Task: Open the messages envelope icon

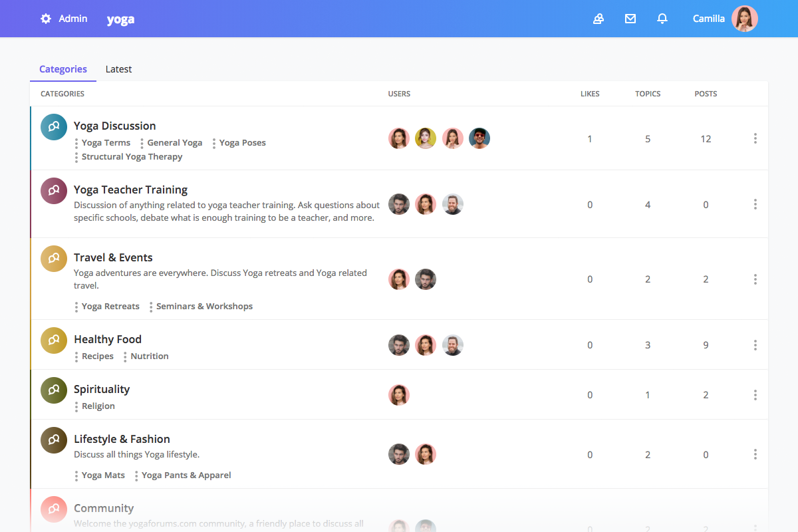Action: click(x=630, y=19)
